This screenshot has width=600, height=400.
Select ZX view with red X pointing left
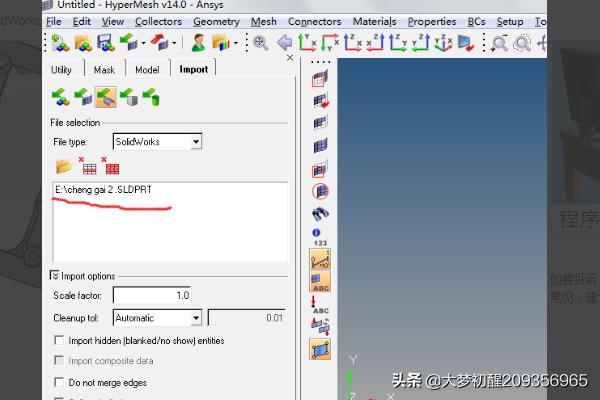(x=375, y=43)
